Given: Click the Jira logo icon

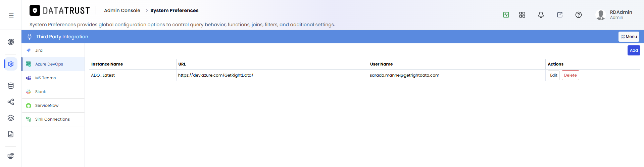Looking at the screenshot, I should click(x=29, y=50).
